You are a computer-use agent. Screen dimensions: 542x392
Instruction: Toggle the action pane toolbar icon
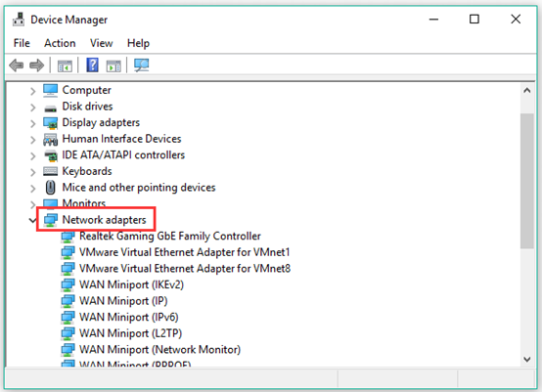click(113, 65)
